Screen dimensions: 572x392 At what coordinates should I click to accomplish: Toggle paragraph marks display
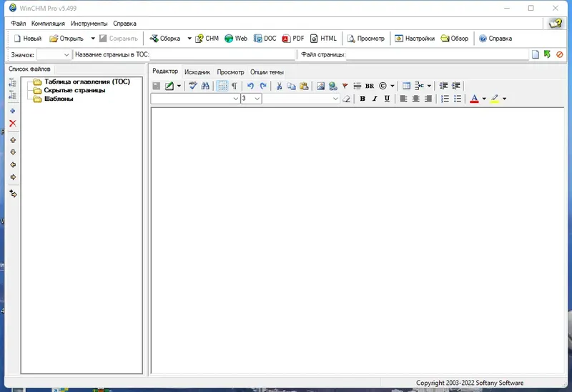[x=235, y=86]
